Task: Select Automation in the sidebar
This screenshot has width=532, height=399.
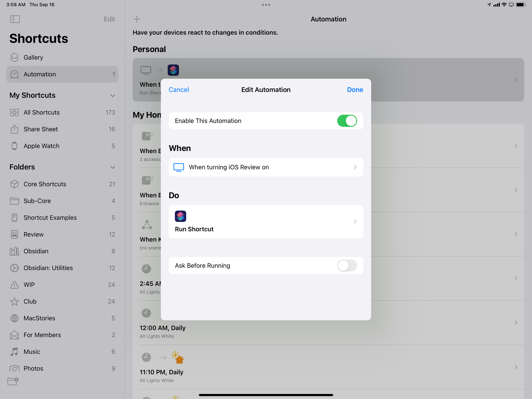Action: click(x=62, y=74)
